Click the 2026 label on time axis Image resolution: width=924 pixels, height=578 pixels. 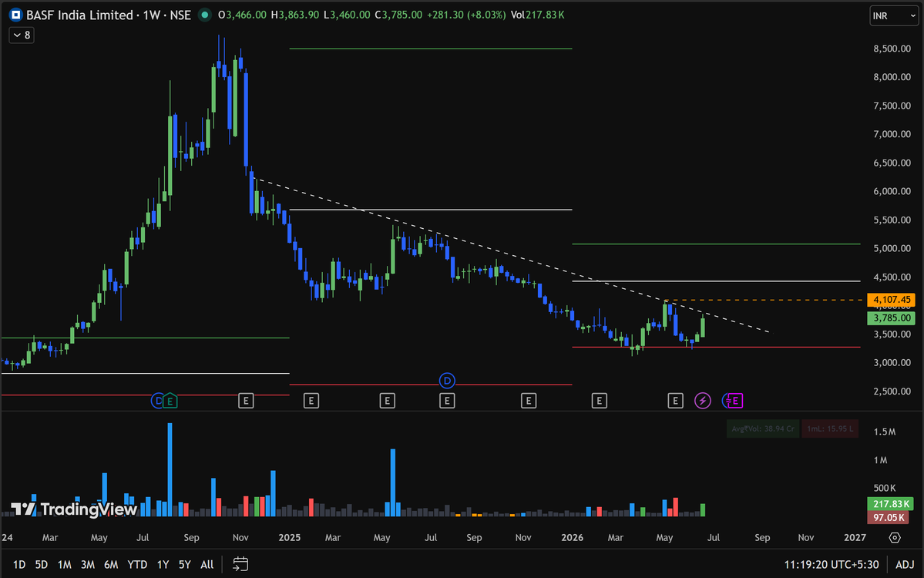pyautogui.click(x=572, y=537)
